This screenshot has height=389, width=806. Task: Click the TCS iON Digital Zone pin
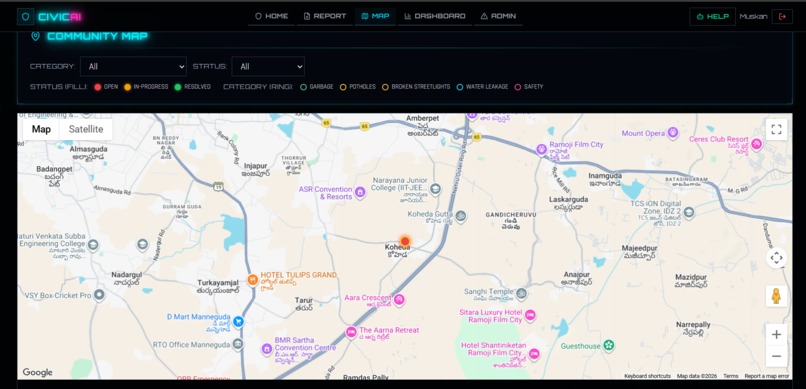click(689, 212)
